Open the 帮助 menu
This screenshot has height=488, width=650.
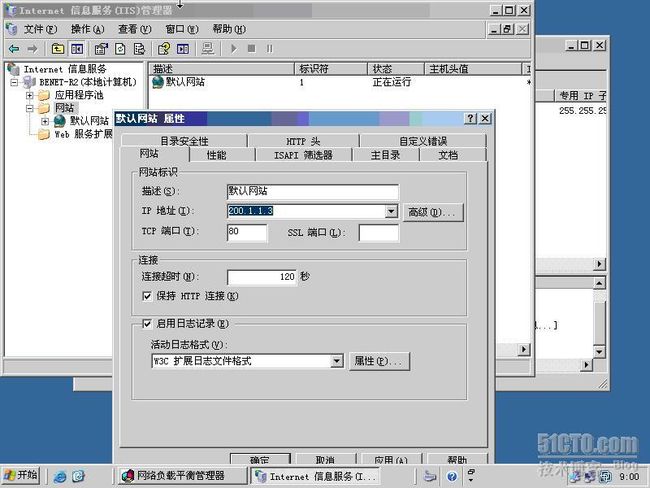(229, 29)
